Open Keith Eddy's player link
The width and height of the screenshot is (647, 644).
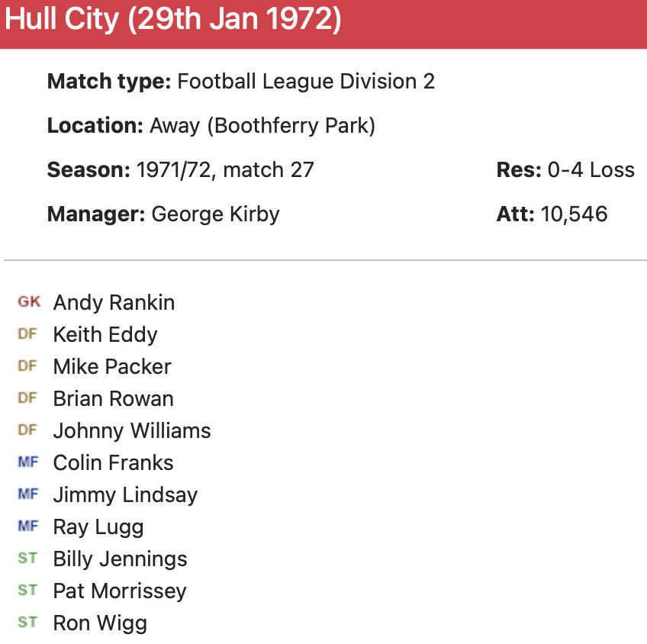tap(105, 335)
